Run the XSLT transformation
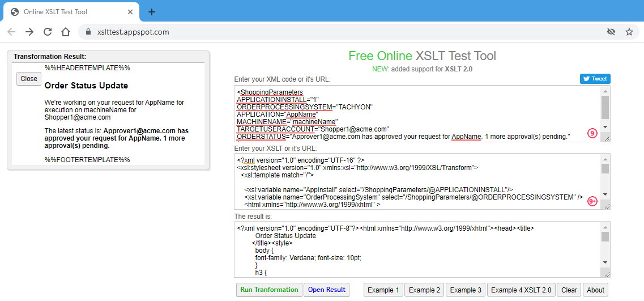 [x=269, y=290]
